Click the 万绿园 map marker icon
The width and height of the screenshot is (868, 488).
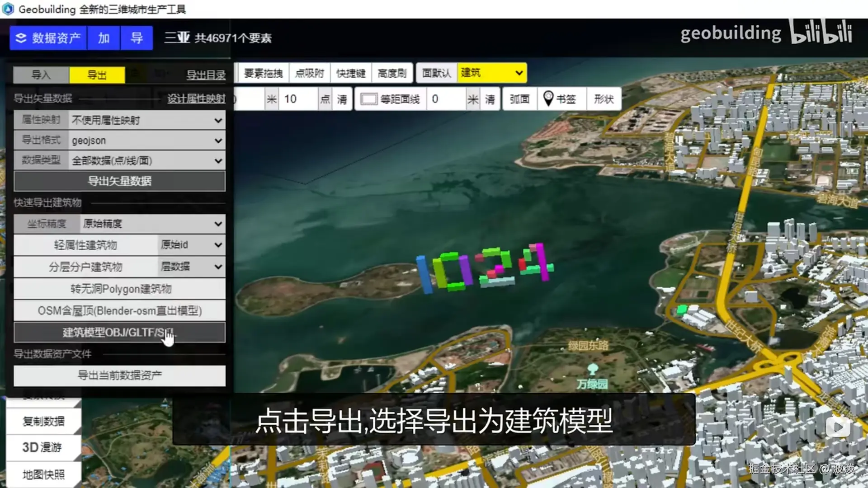click(593, 369)
